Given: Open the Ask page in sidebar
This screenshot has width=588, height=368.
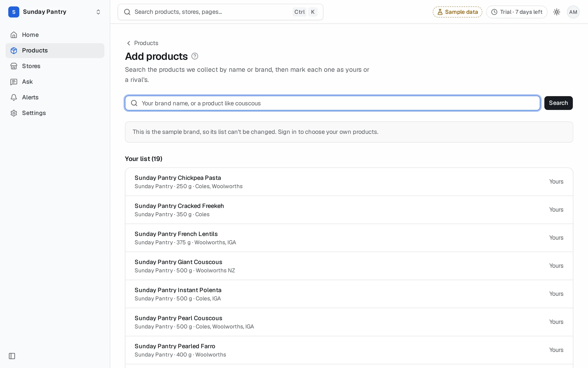Looking at the screenshot, I should click(x=55, y=82).
